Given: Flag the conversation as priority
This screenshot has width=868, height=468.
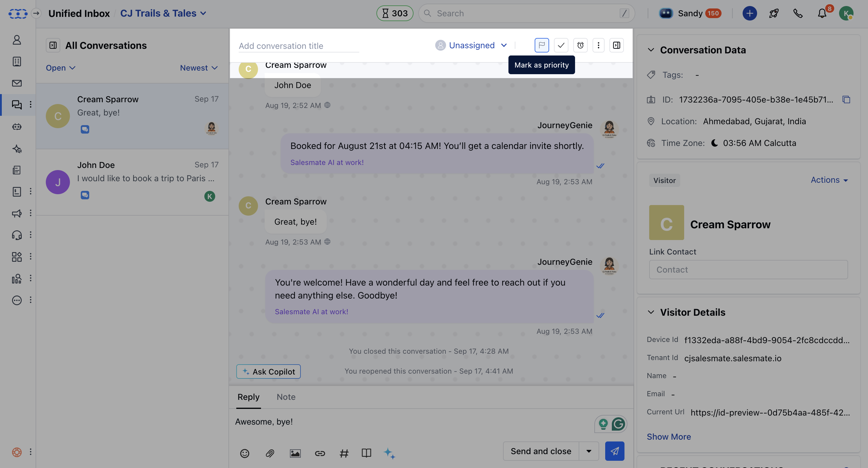Looking at the screenshot, I should point(542,45).
